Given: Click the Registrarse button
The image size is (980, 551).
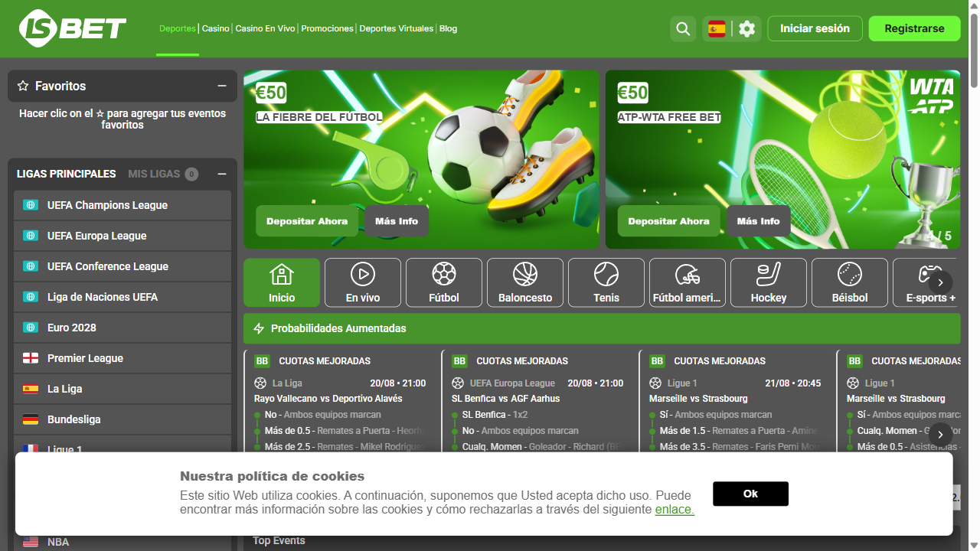Looking at the screenshot, I should (x=914, y=28).
